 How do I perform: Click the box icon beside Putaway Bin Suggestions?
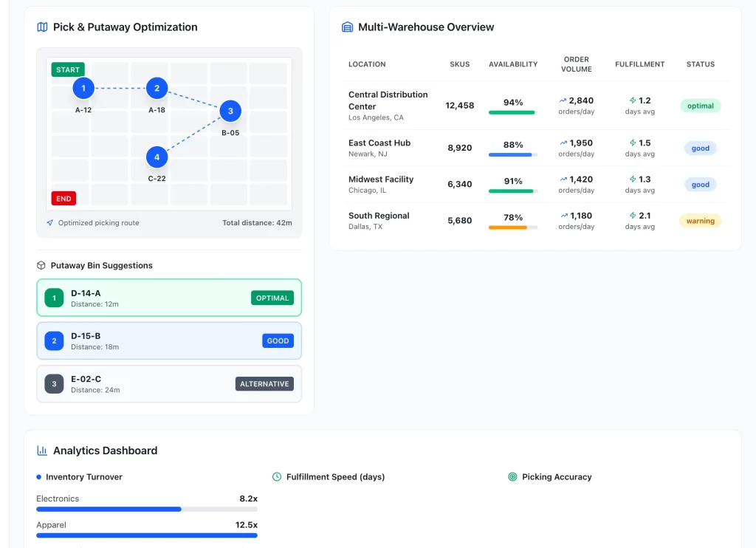coord(41,265)
